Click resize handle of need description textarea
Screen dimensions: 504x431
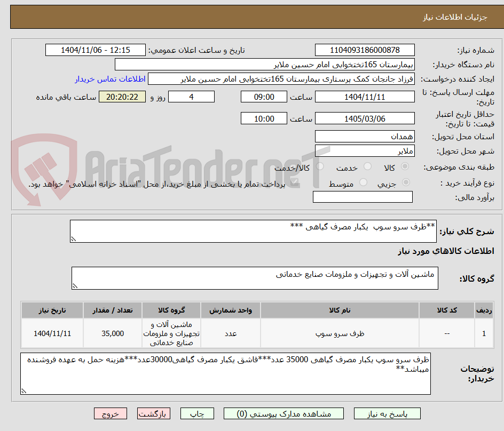pos(73,239)
